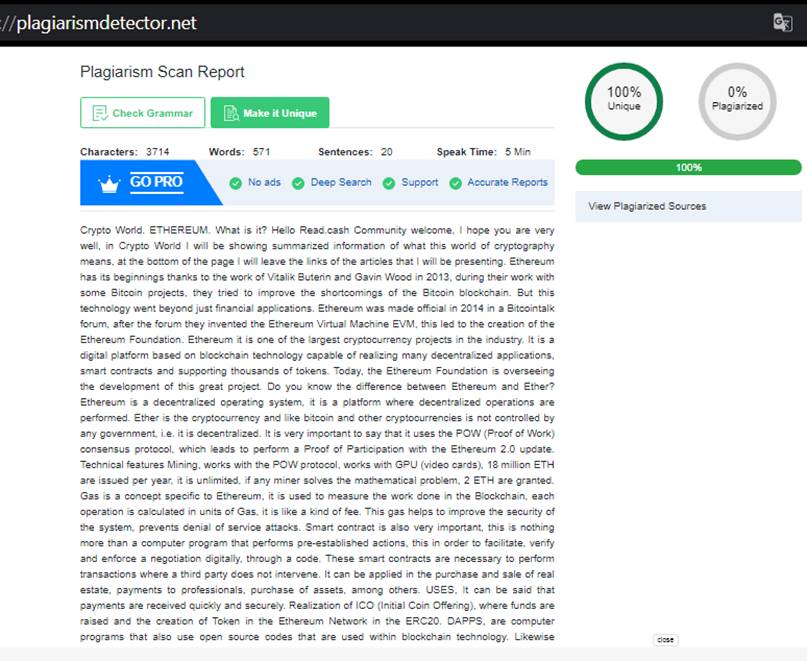Click the Check Grammar button
Image resolution: width=807 pixels, height=661 pixels.
(x=143, y=113)
